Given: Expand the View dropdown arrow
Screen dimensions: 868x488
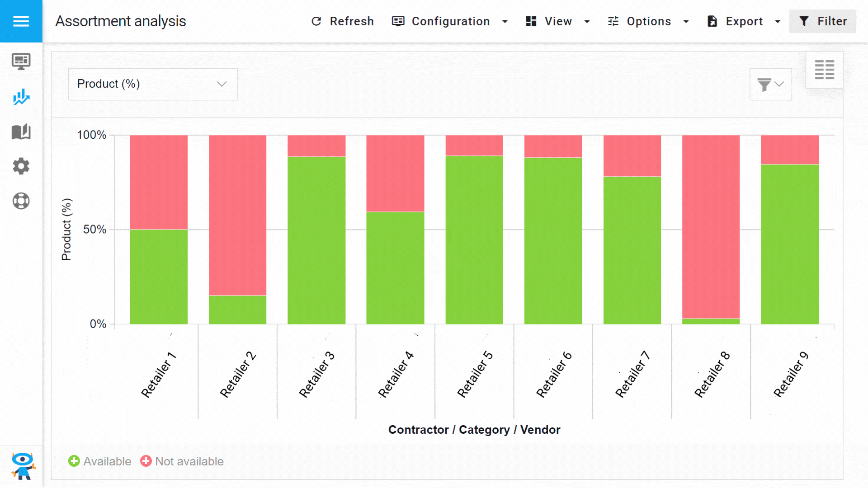Looking at the screenshot, I should tap(587, 21).
